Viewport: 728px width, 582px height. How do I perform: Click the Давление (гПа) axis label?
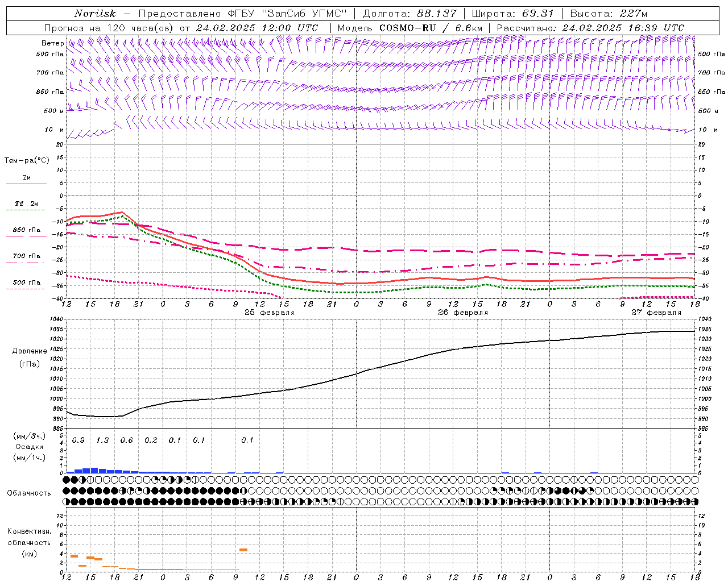(29, 357)
